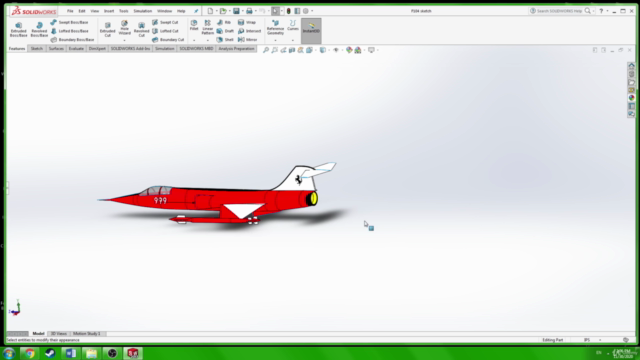Open the Curves tool

pos(293,25)
